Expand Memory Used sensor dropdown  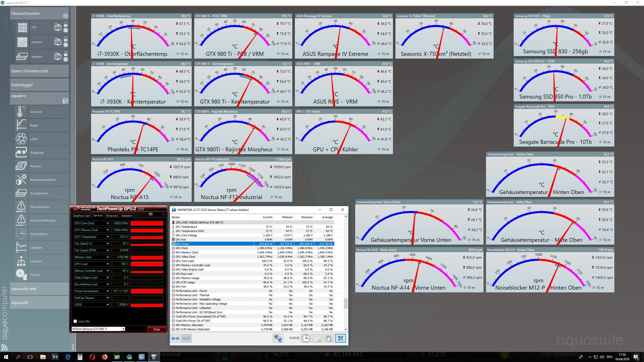108,257
